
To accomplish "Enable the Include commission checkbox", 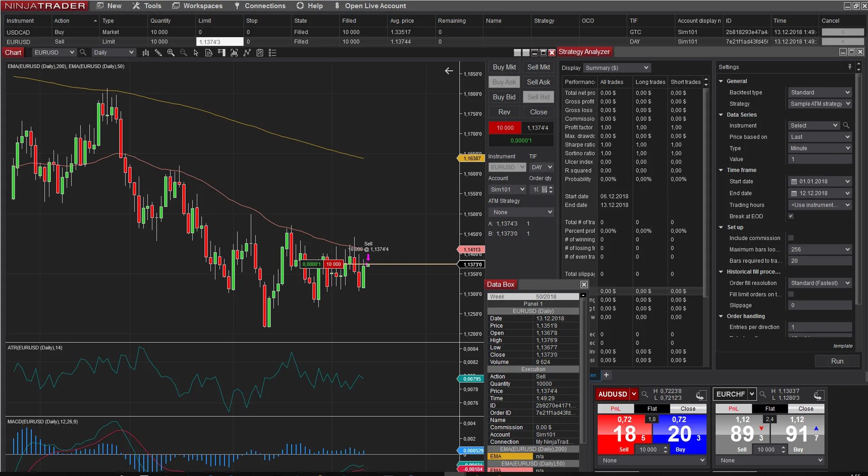I will pos(791,238).
